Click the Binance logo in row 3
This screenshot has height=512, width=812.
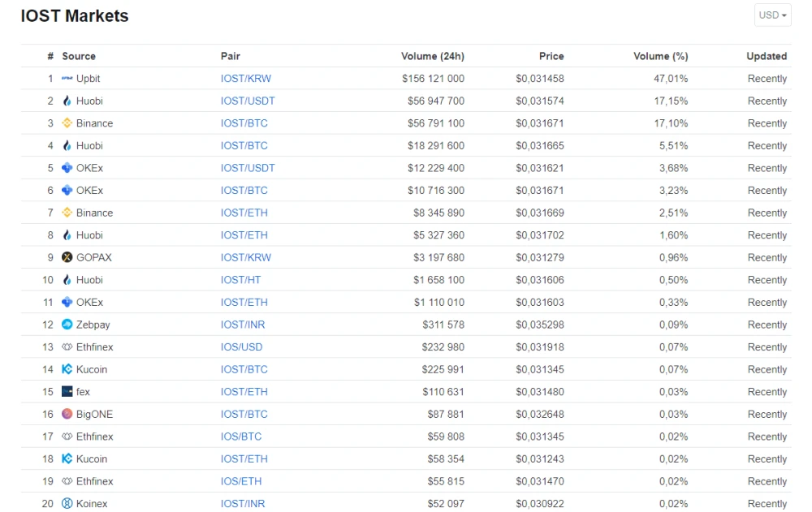pyautogui.click(x=67, y=123)
